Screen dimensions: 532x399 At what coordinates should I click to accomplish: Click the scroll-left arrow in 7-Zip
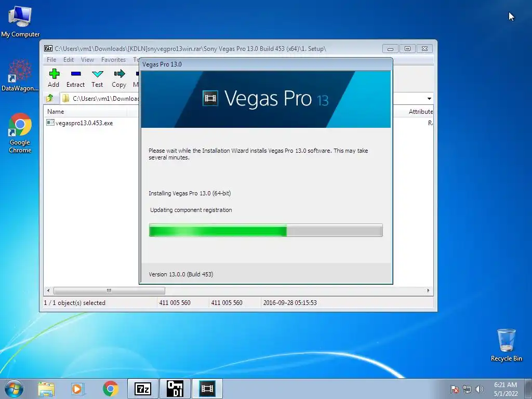(x=48, y=290)
